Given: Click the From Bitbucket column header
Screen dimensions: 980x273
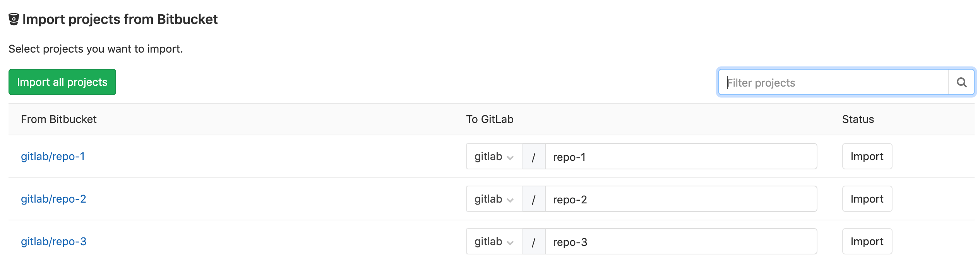Looking at the screenshot, I should 58,119.
